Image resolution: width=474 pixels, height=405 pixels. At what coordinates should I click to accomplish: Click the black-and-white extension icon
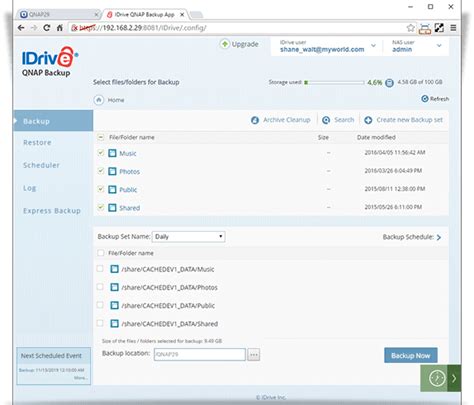tap(439, 28)
